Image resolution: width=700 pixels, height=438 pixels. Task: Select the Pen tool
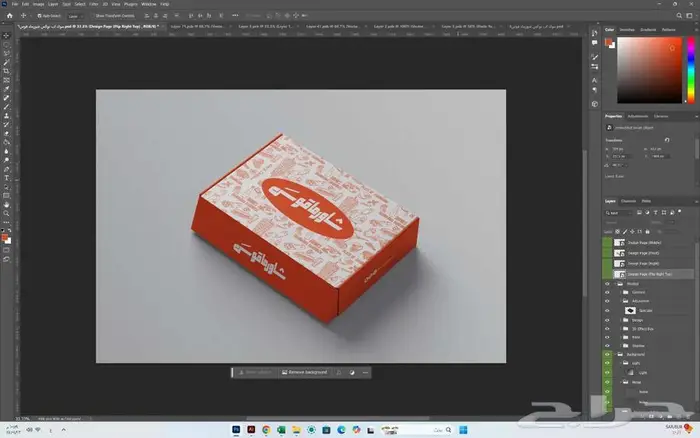click(6, 169)
